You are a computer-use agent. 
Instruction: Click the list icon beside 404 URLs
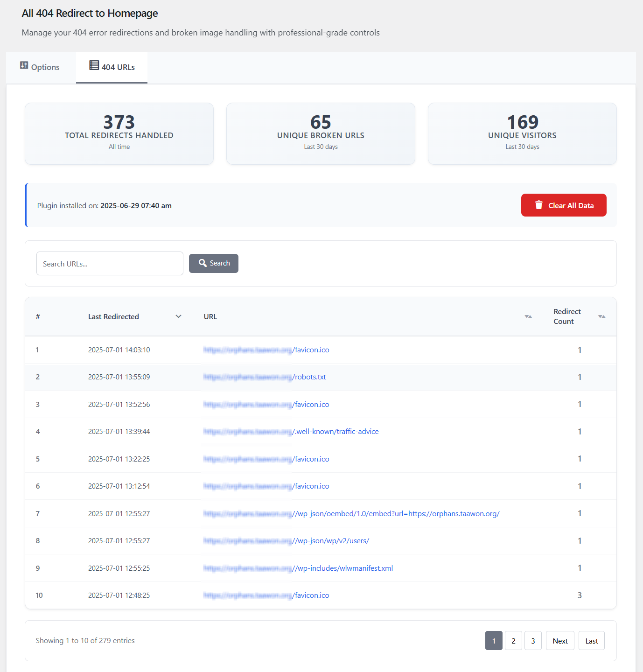point(94,66)
